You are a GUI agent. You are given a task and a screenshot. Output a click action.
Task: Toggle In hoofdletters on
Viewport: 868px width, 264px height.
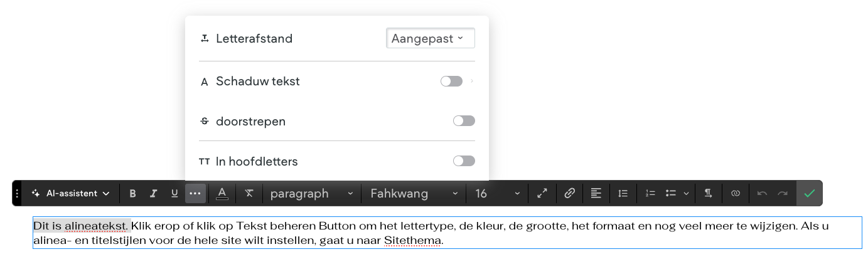[464, 161]
